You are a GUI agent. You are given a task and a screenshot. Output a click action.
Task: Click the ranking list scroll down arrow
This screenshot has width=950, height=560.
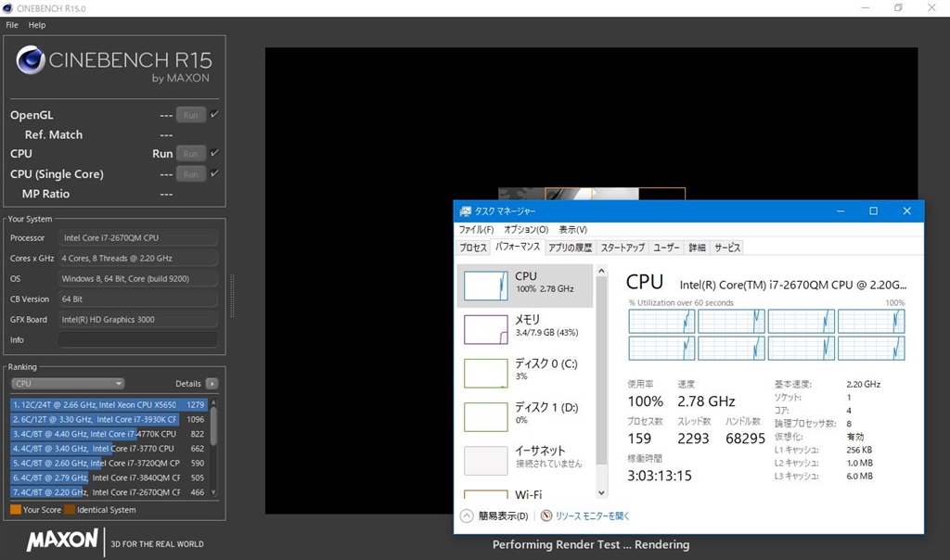[x=213, y=493]
